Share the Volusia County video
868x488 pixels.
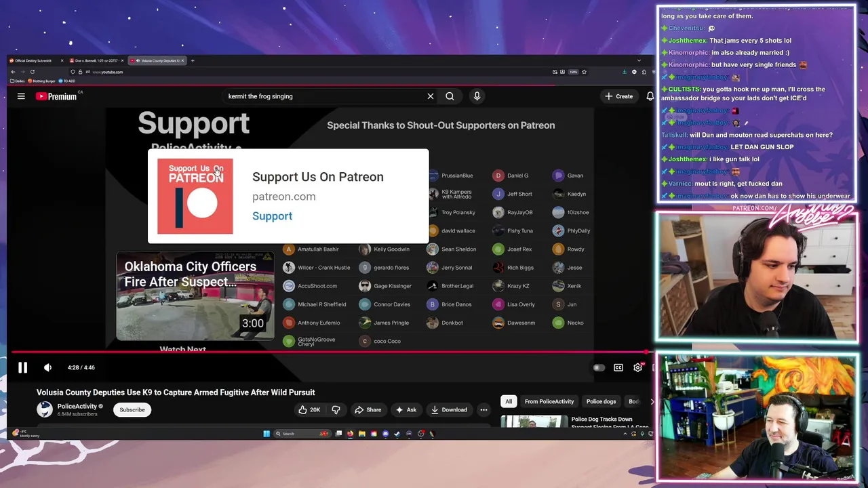click(368, 409)
